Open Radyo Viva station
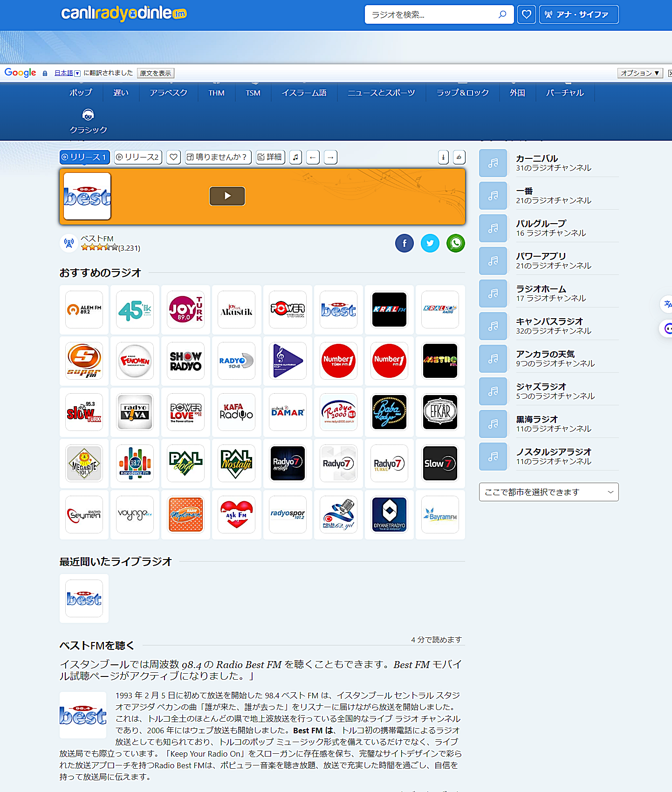672x792 pixels. pos(135,412)
